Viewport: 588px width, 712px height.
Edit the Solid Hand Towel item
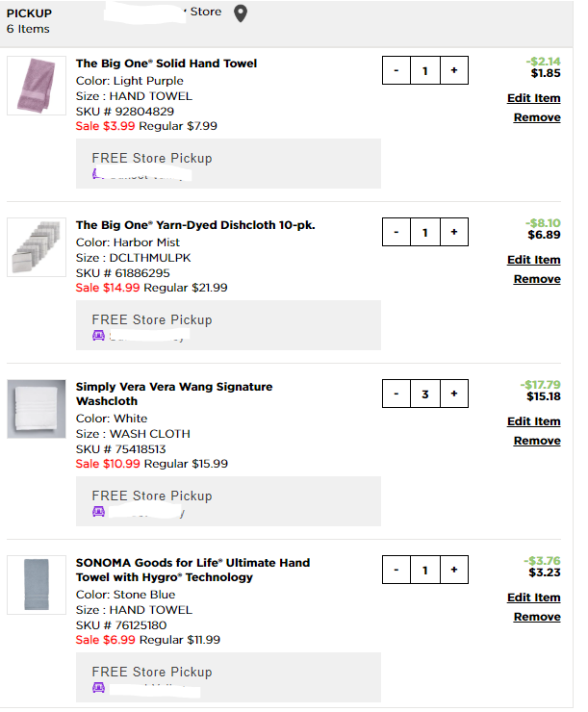[x=533, y=98]
